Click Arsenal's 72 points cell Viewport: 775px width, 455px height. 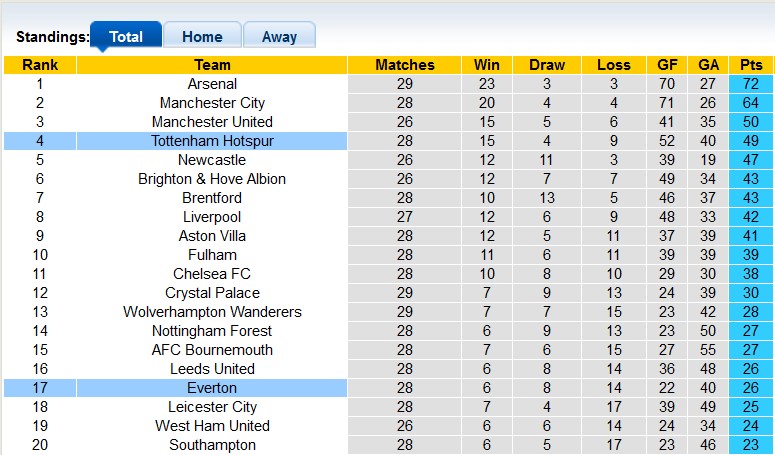751,84
